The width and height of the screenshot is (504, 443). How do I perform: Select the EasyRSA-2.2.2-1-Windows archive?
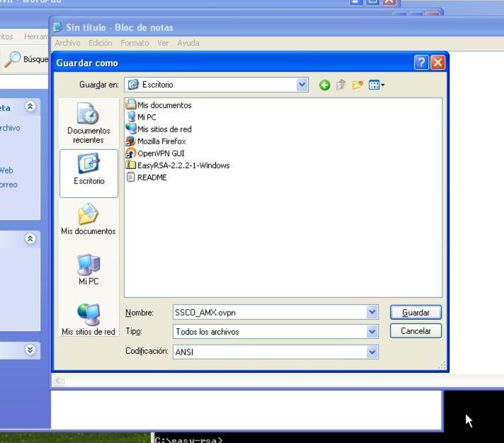pos(183,165)
